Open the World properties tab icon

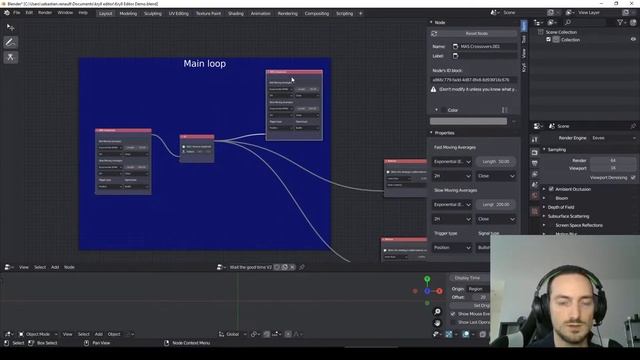[x=535, y=196]
